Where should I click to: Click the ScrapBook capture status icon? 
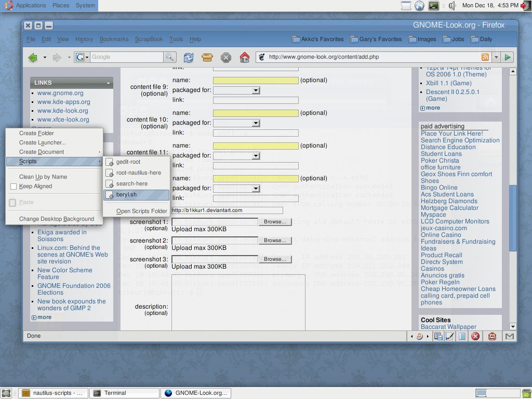438,336
